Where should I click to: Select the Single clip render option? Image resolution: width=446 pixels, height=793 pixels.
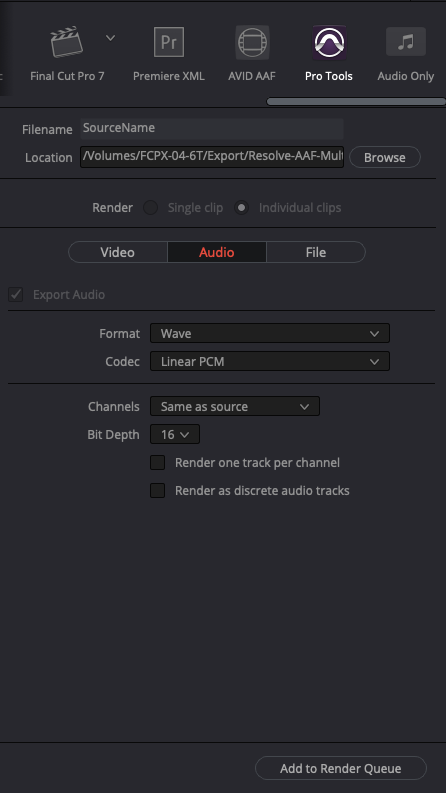(150, 208)
